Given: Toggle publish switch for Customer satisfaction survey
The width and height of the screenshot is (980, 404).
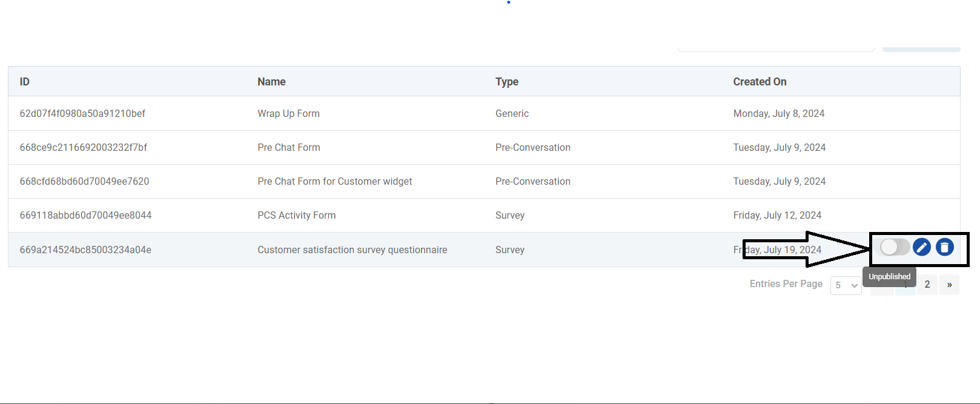Looking at the screenshot, I should coord(895,247).
